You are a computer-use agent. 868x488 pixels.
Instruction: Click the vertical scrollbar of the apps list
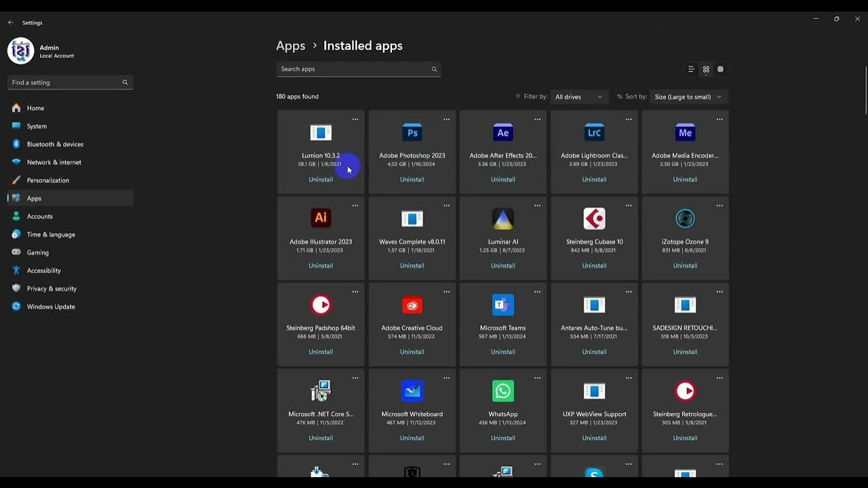click(x=866, y=91)
